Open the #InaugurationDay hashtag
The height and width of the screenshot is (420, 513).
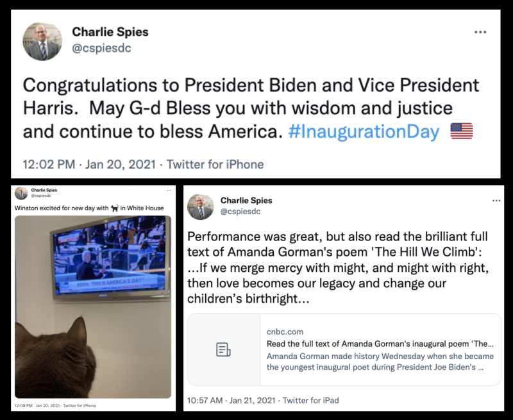(x=364, y=131)
